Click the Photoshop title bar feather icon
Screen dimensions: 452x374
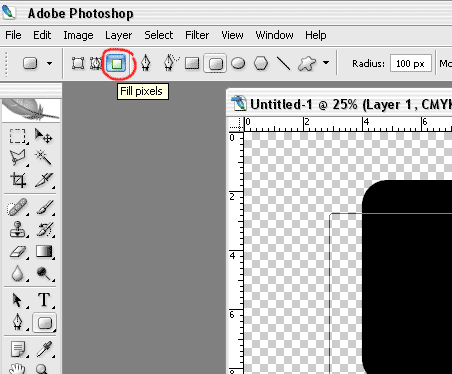[8, 13]
